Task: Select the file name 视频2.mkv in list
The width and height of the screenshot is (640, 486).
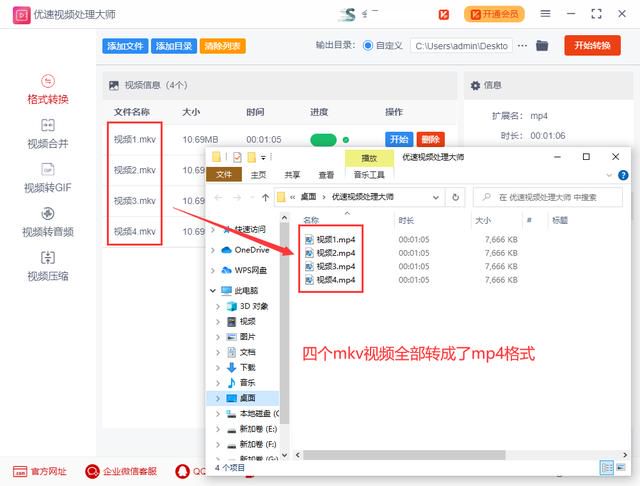Action: pyautogui.click(x=135, y=170)
